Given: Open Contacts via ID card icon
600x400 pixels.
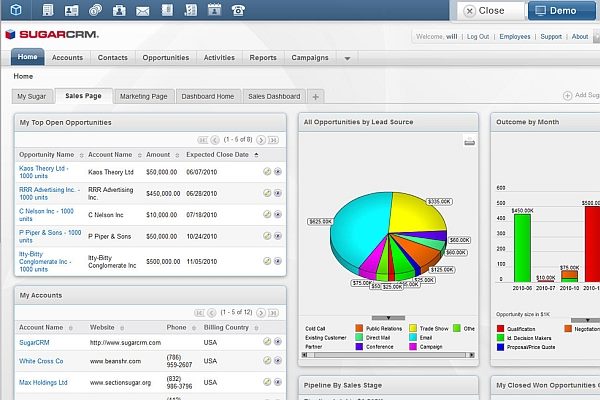Looking at the screenshot, I should click(72, 10).
